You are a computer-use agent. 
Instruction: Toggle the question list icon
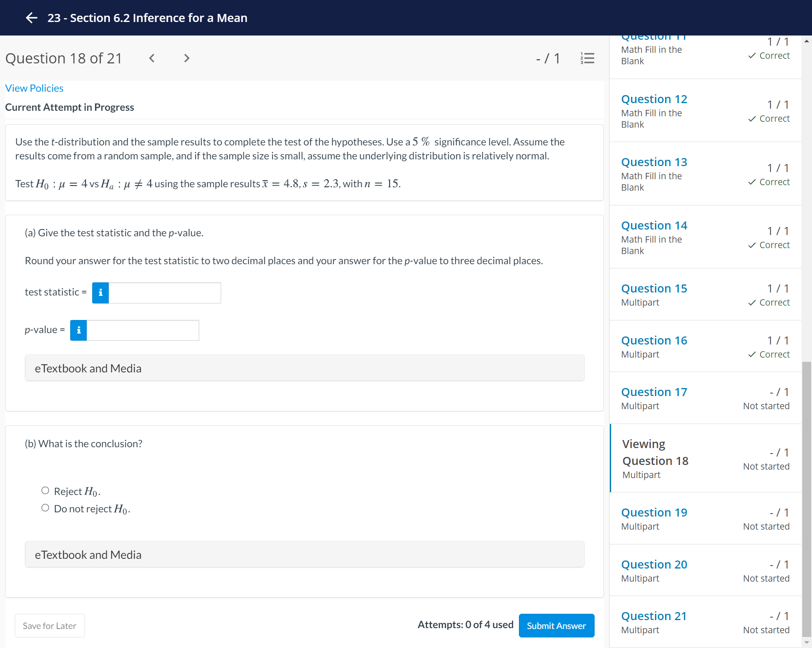[587, 58]
